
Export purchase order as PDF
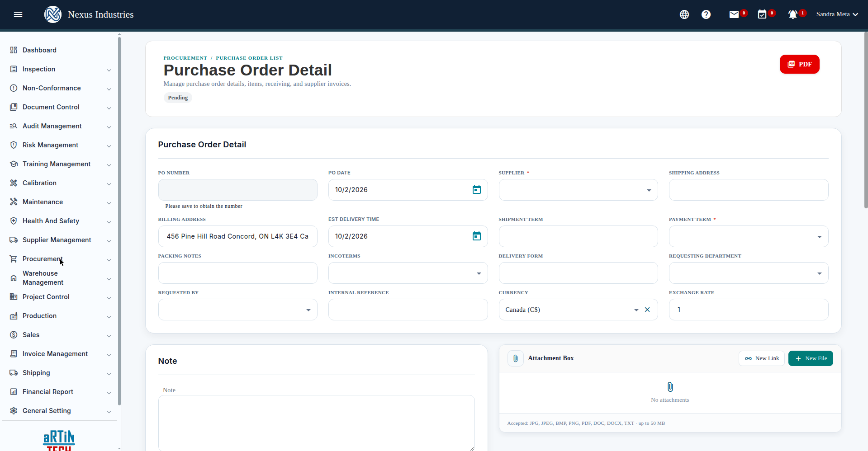click(799, 64)
